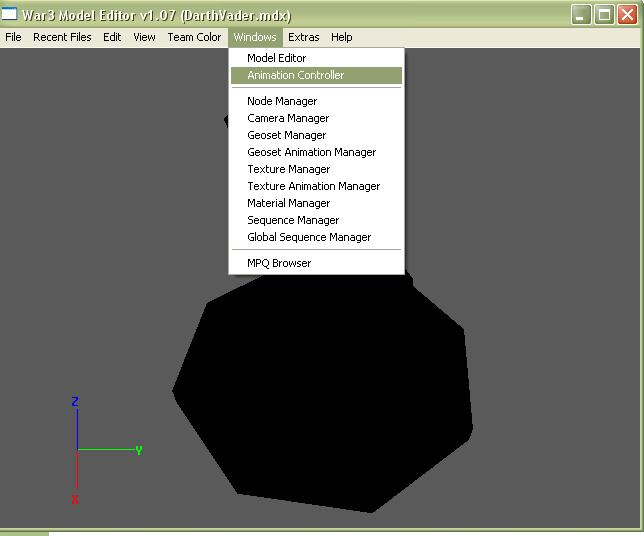This screenshot has height=536, width=644.
Task: Launch the MPQ Browser
Action: point(316,263)
